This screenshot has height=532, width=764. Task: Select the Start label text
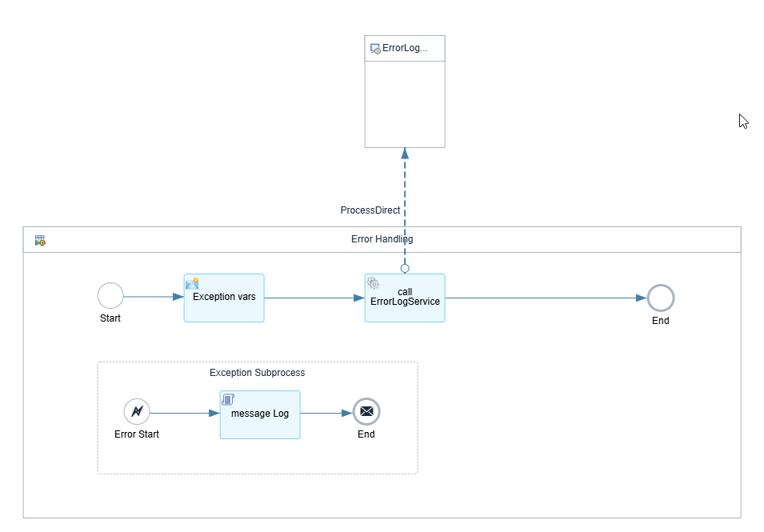click(x=110, y=318)
